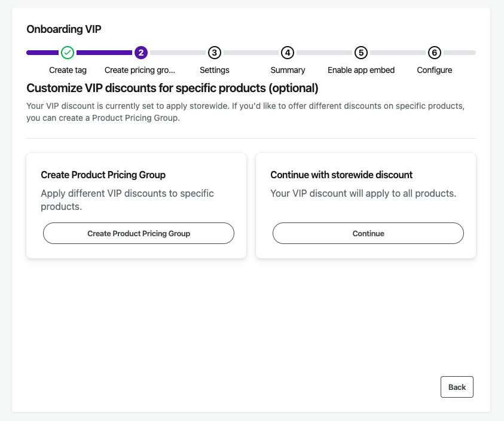Click the 'Settings' step label
Viewport: 504px width, 421px height.
point(215,70)
